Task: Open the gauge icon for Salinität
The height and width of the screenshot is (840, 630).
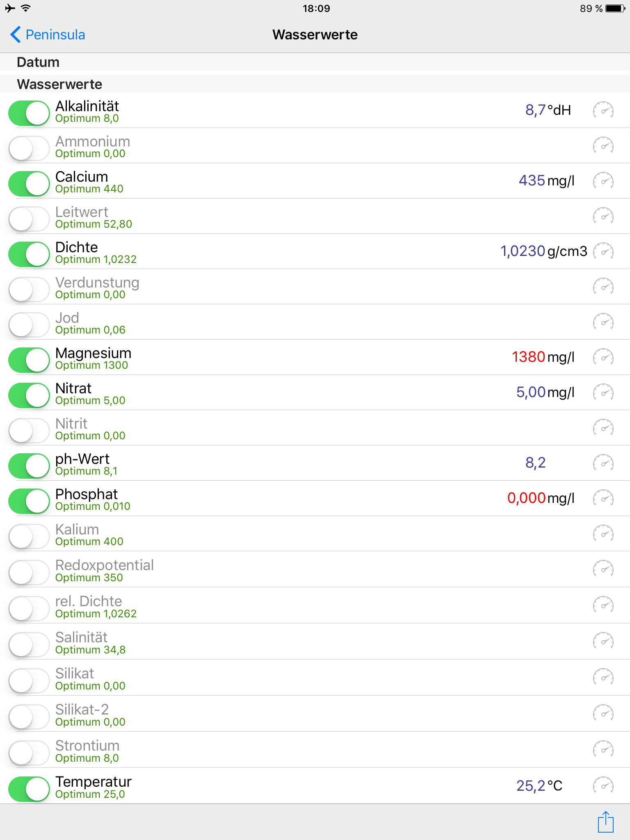Action: (603, 641)
